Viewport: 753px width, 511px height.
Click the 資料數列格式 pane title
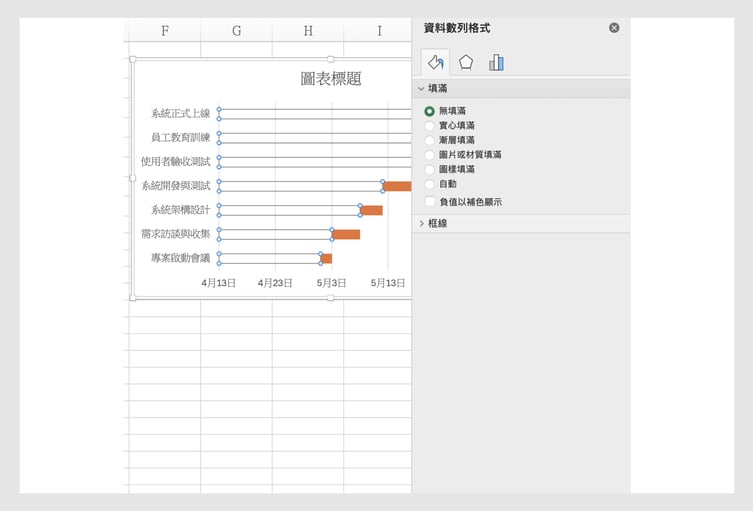(x=457, y=28)
